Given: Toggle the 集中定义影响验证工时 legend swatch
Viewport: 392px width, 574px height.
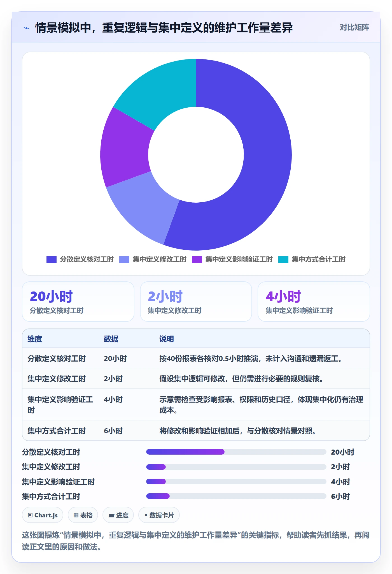Looking at the screenshot, I should pos(197,260).
